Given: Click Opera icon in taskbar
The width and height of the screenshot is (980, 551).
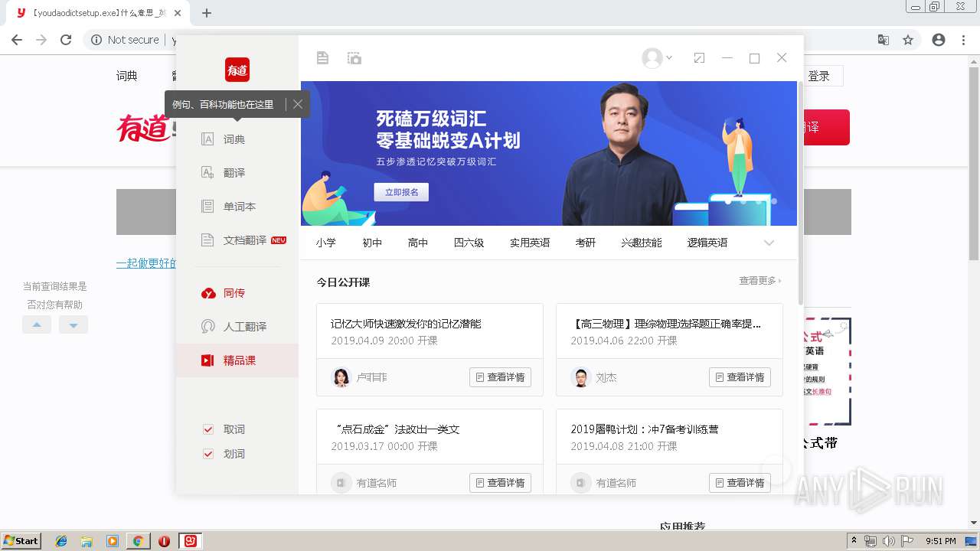Looking at the screenshot, I should tap(164, 541).
